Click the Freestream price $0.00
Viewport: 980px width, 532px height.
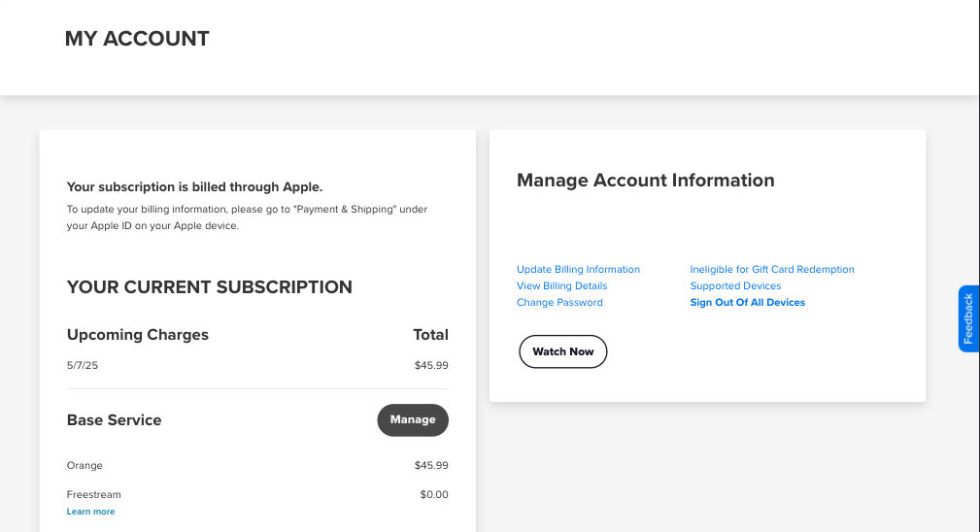pos(434,494)
